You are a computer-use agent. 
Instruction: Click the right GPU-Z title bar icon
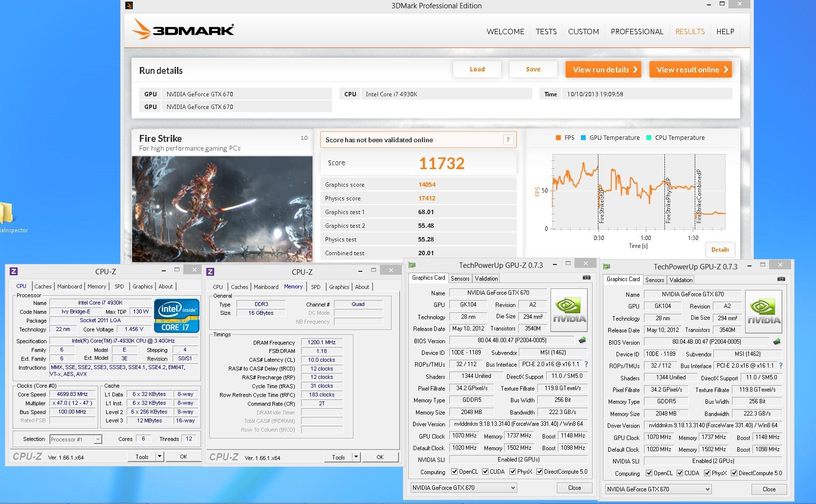tap(607, 266)
